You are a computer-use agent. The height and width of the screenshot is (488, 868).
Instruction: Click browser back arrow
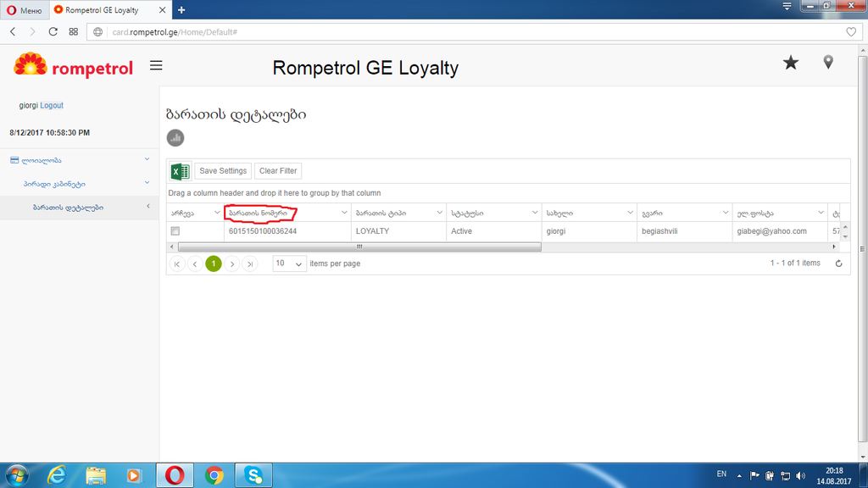pos(13,32)
